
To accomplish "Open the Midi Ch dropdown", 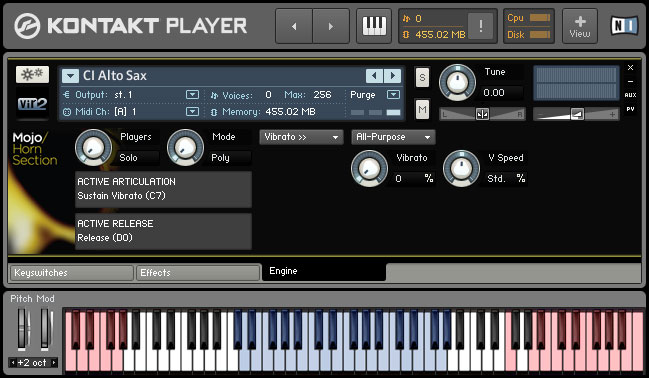I will point(192,112).
